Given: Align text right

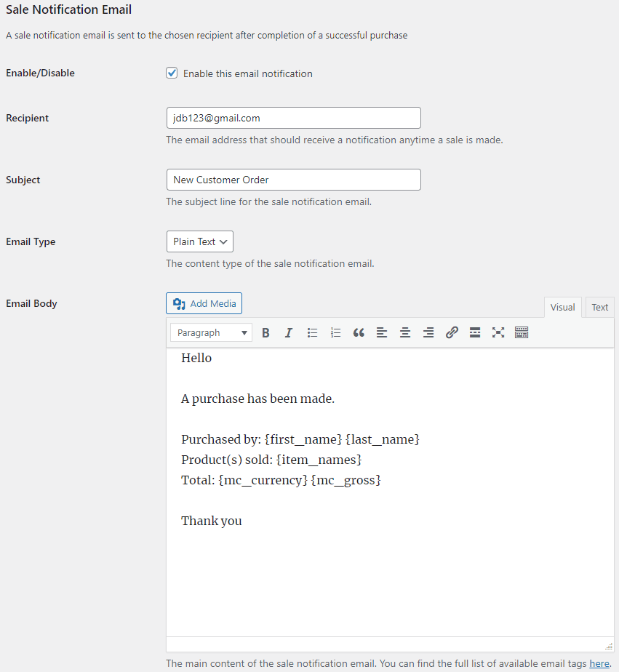Looking at the screenshot, I should click(428, 332).
